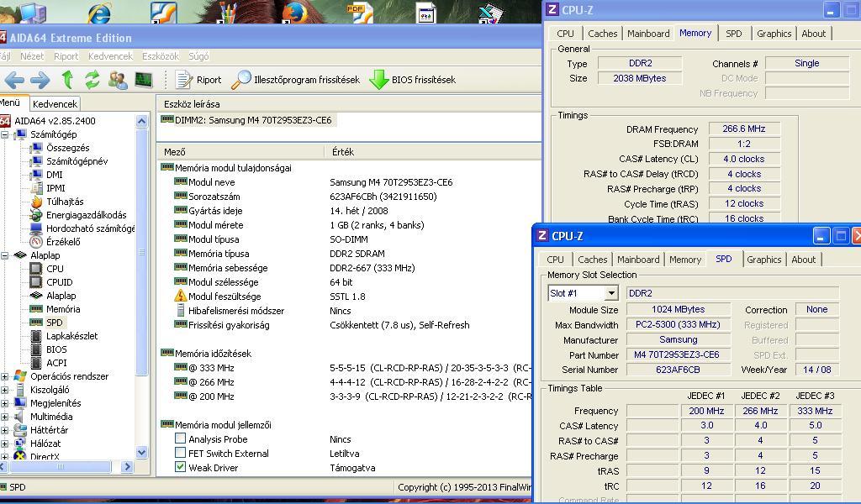
Task: Open the Slot #1 dropdown in CPU-Z
Action: (x=610, y=293)
